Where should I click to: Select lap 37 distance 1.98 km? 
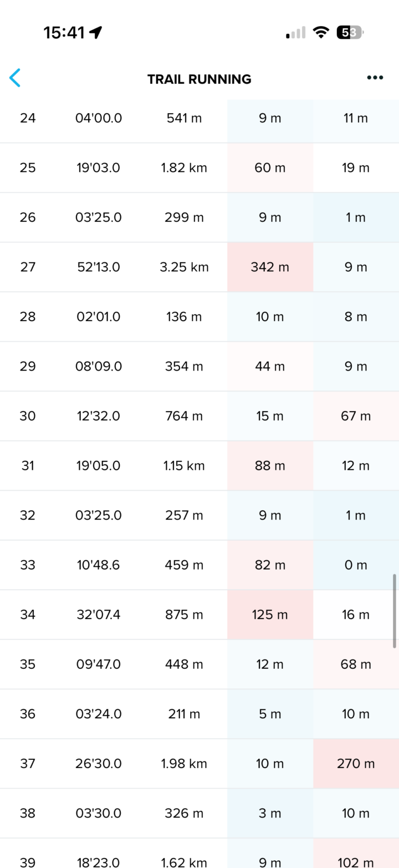184,763
